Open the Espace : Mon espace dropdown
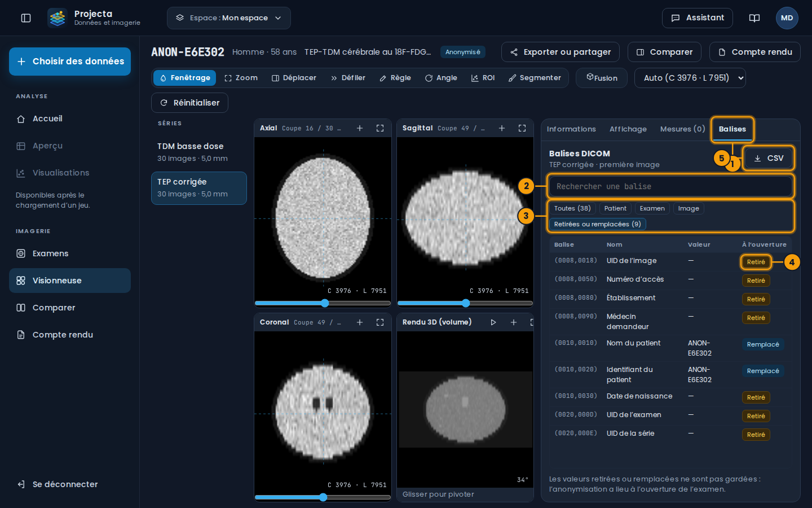812x508 pixels. [x=229, y=18]
